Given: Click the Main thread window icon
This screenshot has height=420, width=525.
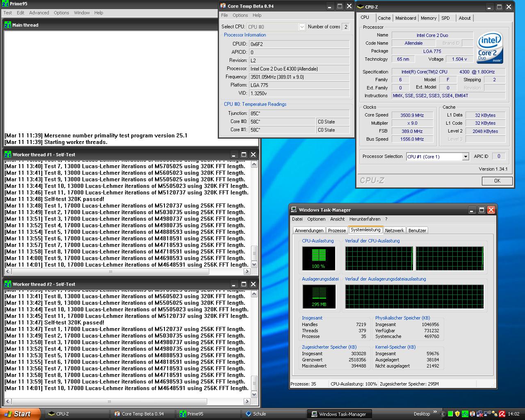Looking at the screenshot, I should pos(8,25).
